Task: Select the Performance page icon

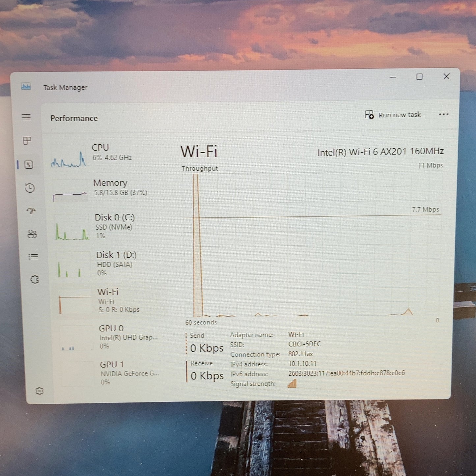Action: pos(29,164)
